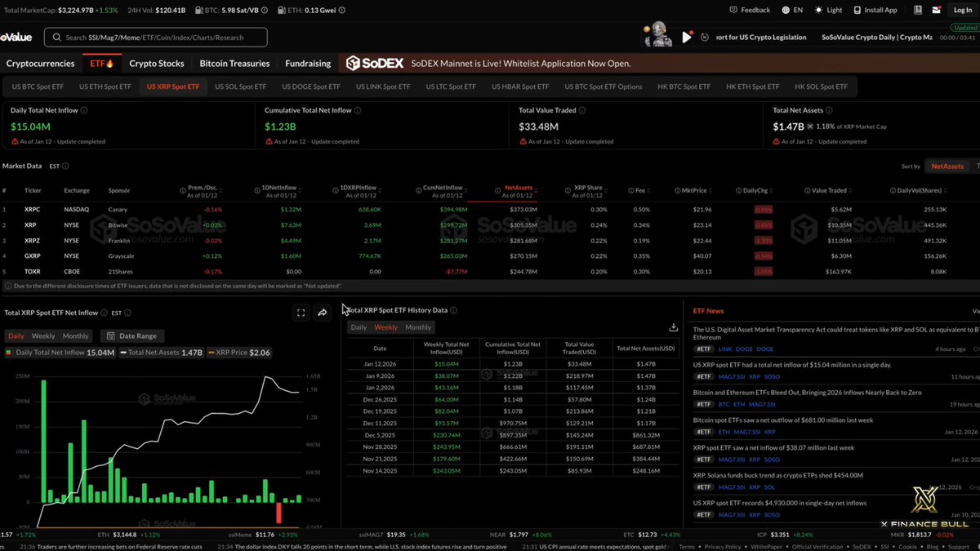Open the ETF menu tab
Screen dimensions: 980x551
coord(101,63)
